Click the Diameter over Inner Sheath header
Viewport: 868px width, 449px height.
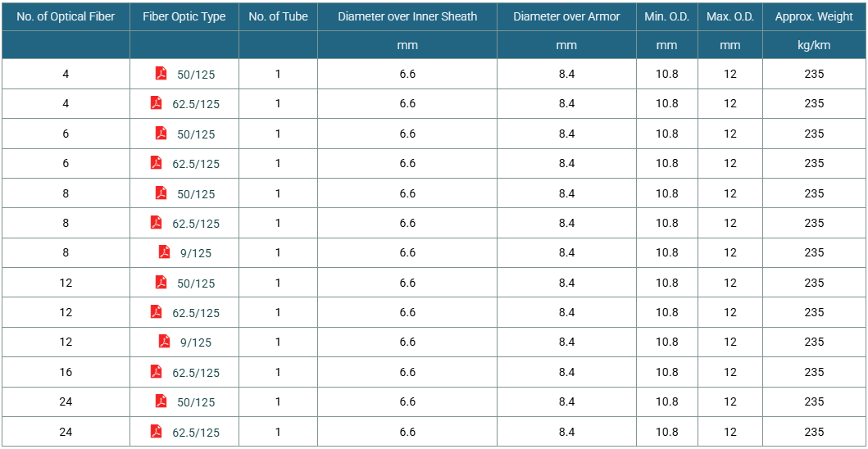407,16
